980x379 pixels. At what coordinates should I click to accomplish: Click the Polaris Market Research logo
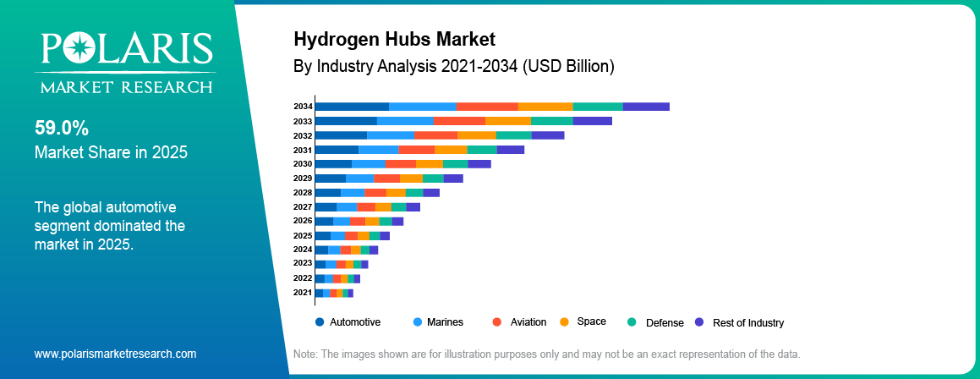(x=127, y=63)
